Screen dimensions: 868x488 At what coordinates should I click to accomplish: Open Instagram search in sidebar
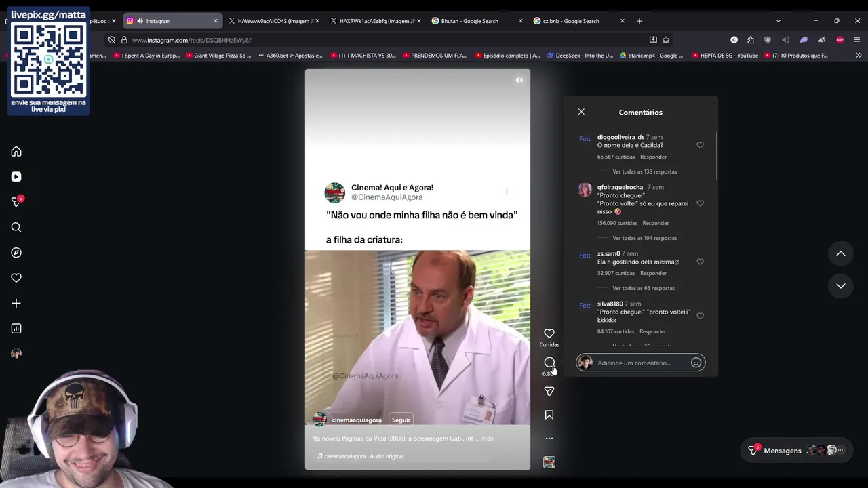pos(16,228)
